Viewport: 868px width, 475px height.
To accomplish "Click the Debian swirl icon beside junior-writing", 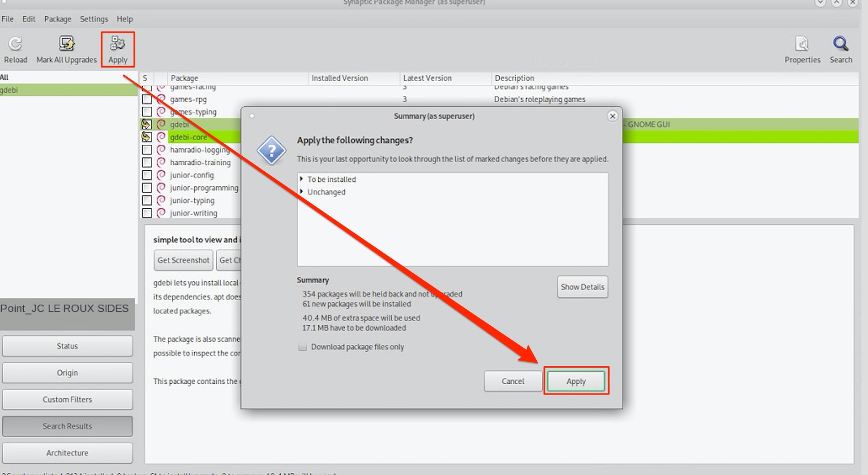I will click(x=161, y=213).
